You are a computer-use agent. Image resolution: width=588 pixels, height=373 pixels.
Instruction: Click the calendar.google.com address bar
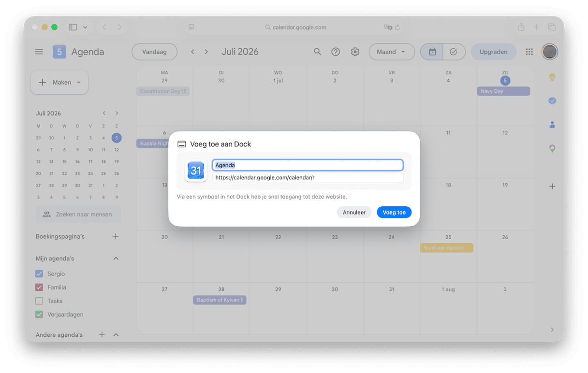(296, 28)
